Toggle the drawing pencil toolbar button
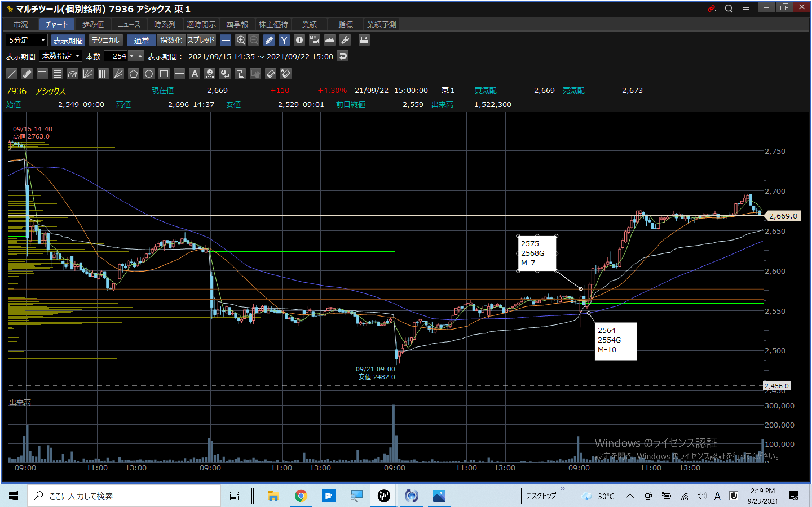This screenshot has height=507, width=812. (x=269, y=40)
